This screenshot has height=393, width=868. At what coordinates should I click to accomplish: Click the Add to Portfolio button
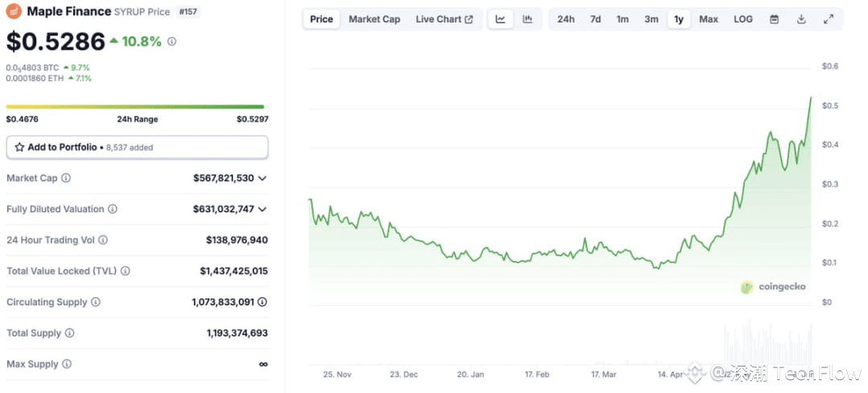138,148
